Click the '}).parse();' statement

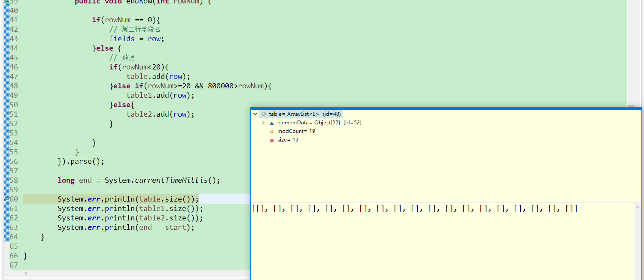coord(81,161)
